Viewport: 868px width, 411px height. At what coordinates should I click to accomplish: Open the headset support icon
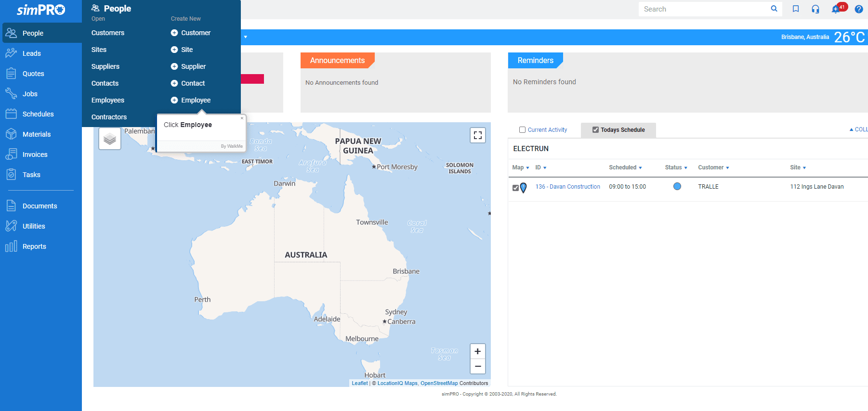(815, 9)
